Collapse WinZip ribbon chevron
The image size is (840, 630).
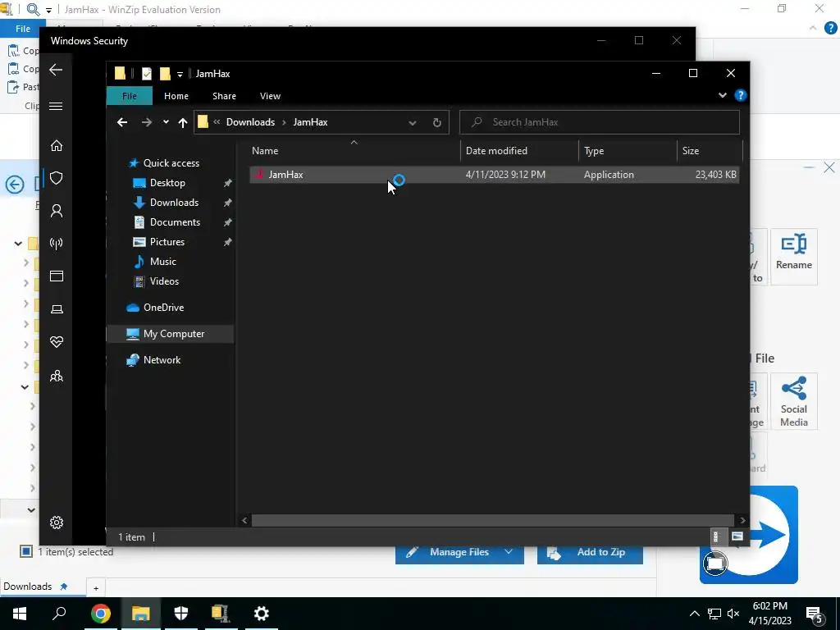pyautogui.click(x=813, y=28)
